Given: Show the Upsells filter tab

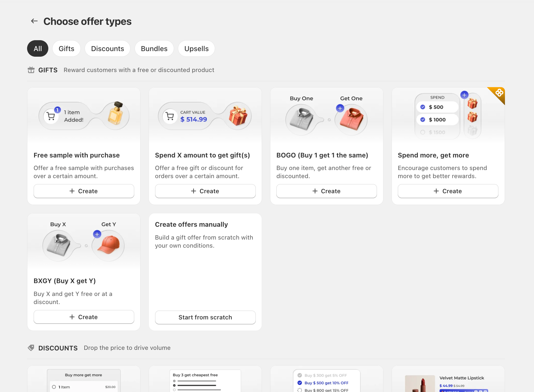Looking at the screenshot, I should click(196, 49).
